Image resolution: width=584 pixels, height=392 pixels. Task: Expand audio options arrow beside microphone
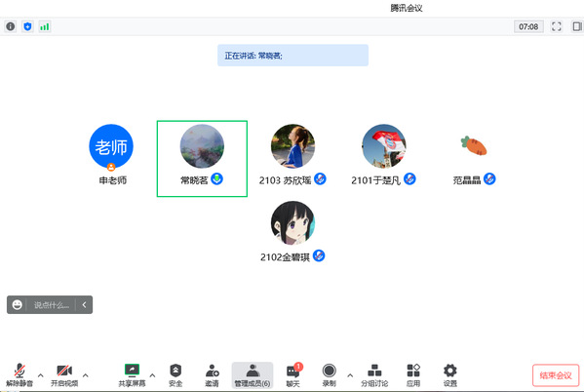click(x=41, y=375)
